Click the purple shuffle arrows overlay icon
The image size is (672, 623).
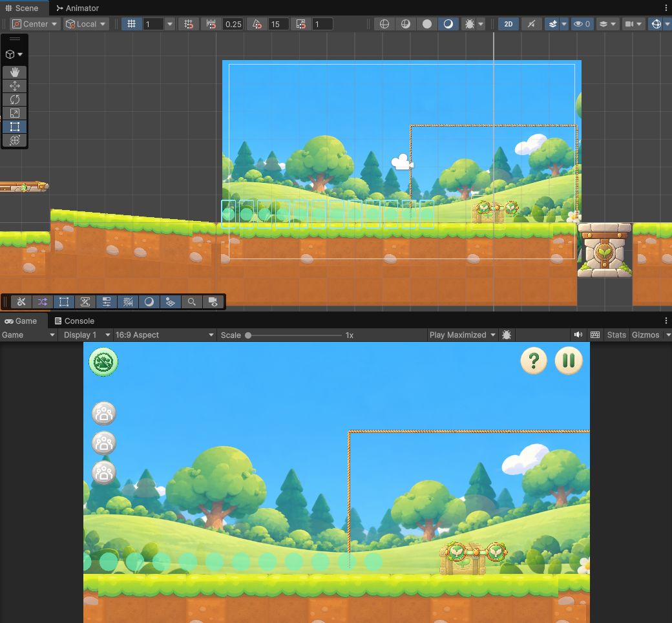(x=43, y=302)
